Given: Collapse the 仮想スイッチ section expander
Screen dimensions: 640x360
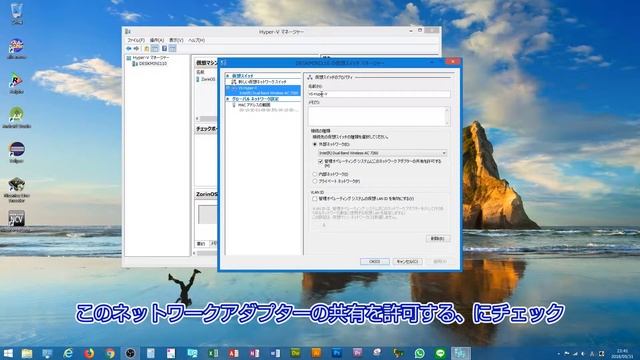Looking at the screenshot, I should [228, 76].
